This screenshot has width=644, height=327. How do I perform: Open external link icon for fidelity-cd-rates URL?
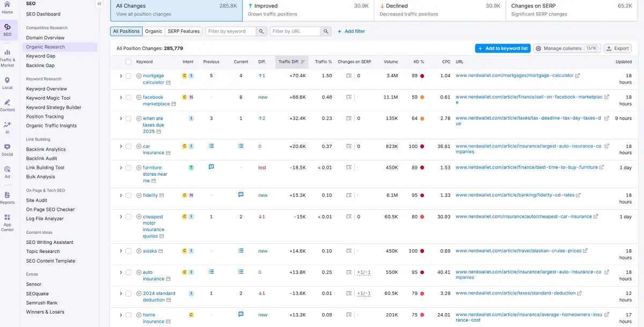578,196
